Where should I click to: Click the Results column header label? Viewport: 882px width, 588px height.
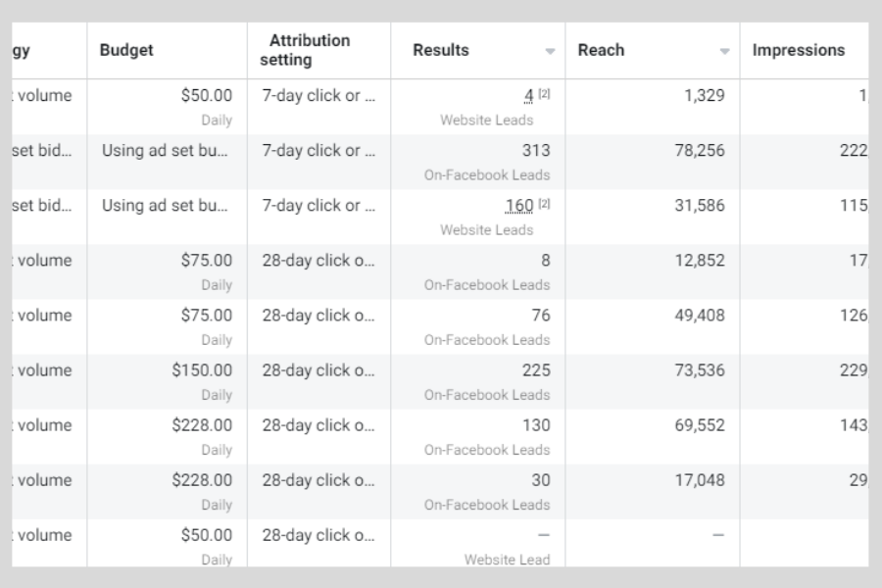[440, 50]
